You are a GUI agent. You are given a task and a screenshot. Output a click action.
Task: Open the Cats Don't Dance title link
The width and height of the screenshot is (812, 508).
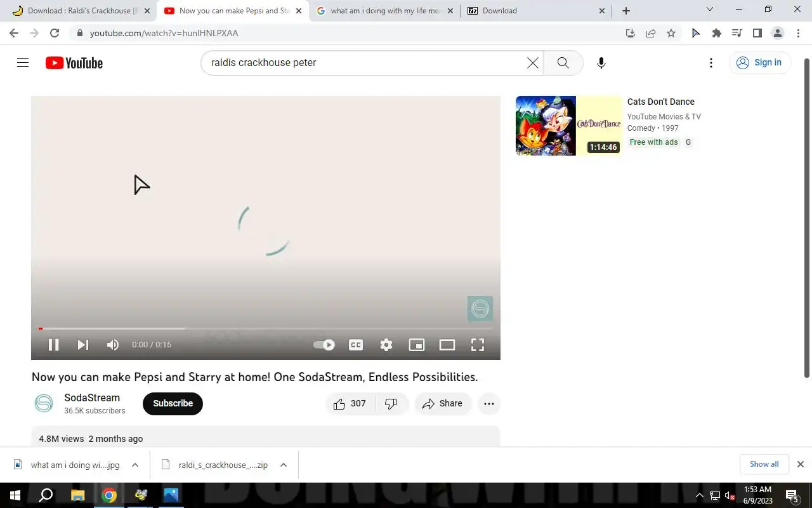click(661, 102)
